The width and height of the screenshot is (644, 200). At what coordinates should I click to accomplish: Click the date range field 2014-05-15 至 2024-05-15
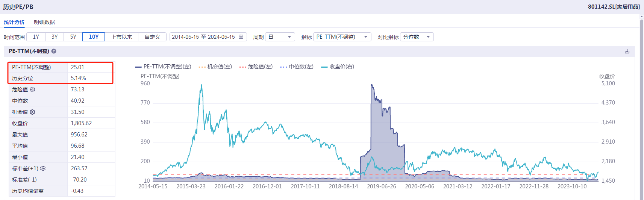pos(203,37)
